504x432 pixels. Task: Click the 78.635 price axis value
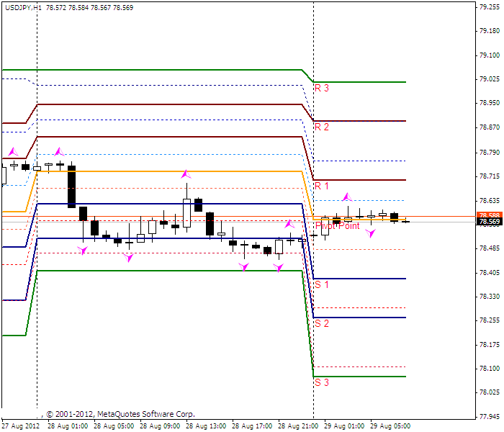tap(490, 201)
